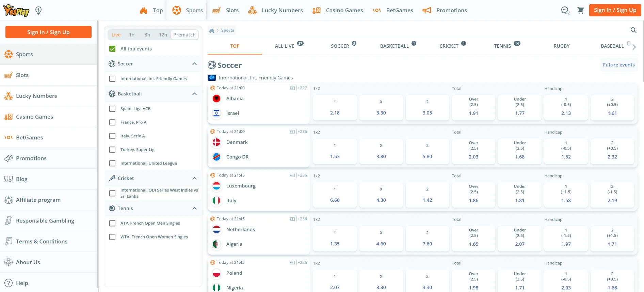Image resolution: width=644 pixels, height=292 pixels.
Task: Click the Lucky Numbers sidebar icon
Action: pos(9,96)
